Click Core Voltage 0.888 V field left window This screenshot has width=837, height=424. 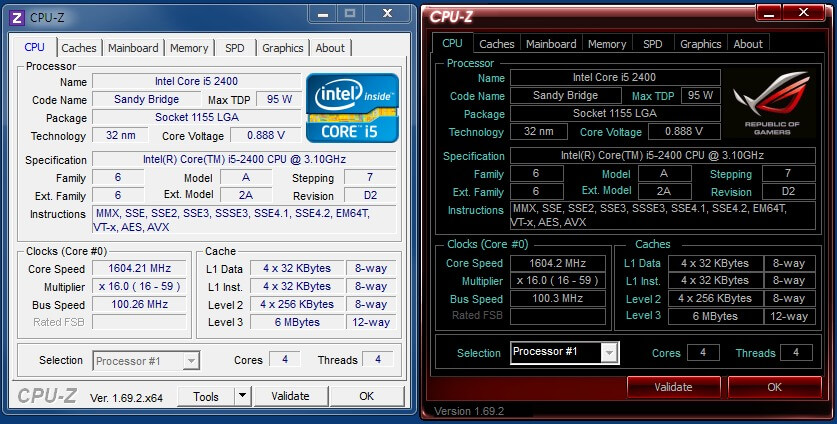pos(265,135)
